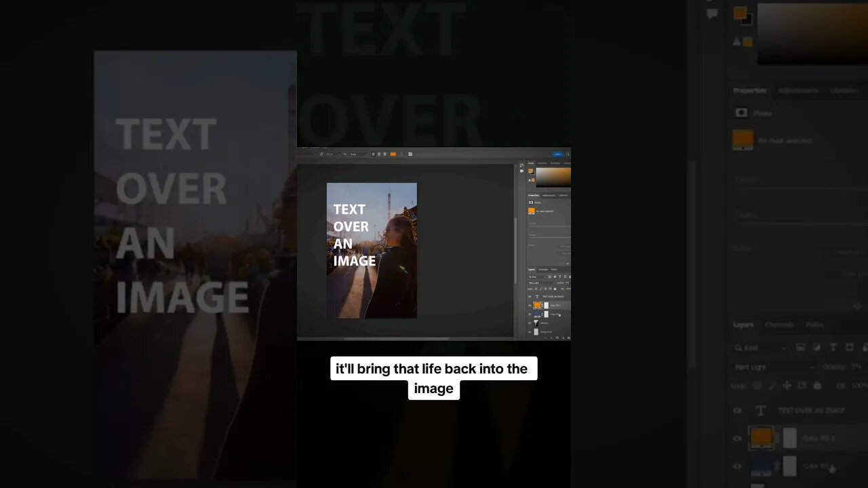Click the Masks icon in Properties panel
Image resolution: width=868 pixels, height=488 pixels.
pos(531,203)
